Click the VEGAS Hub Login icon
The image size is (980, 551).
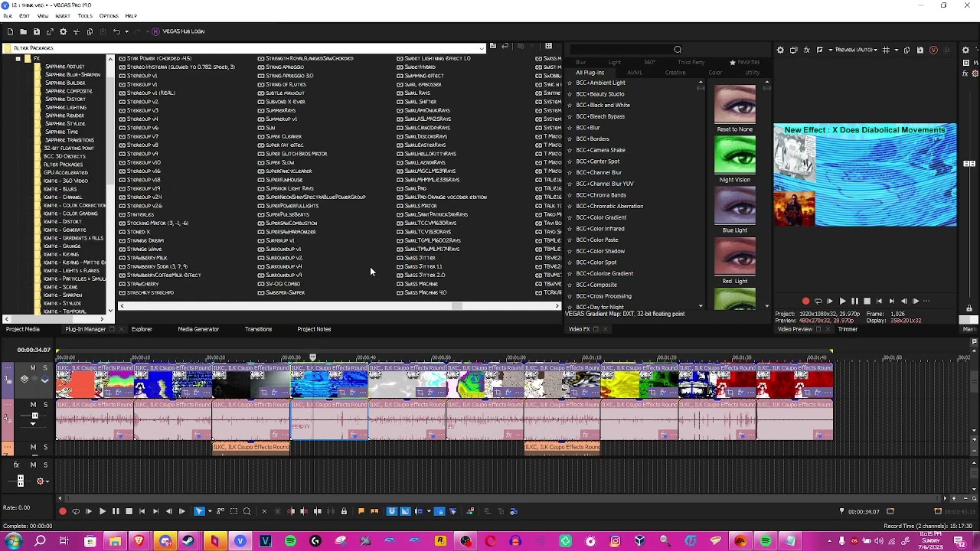tap(155, 31)
